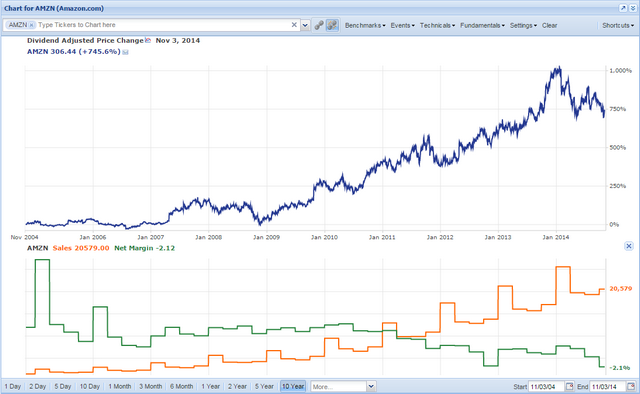
Task: Open the Events menu
Action: pyautogui.click(x=402, y=25)
